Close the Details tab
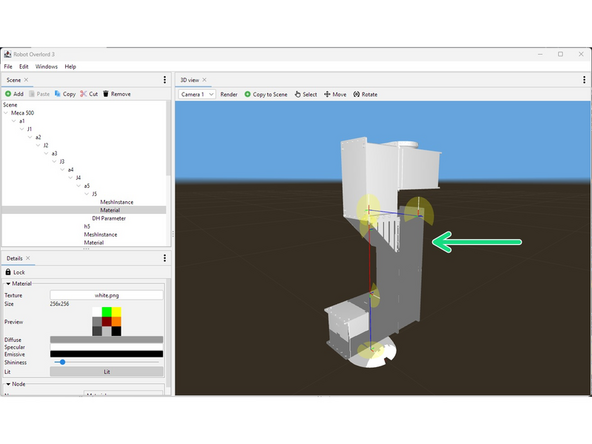 (x=28, y=258)
